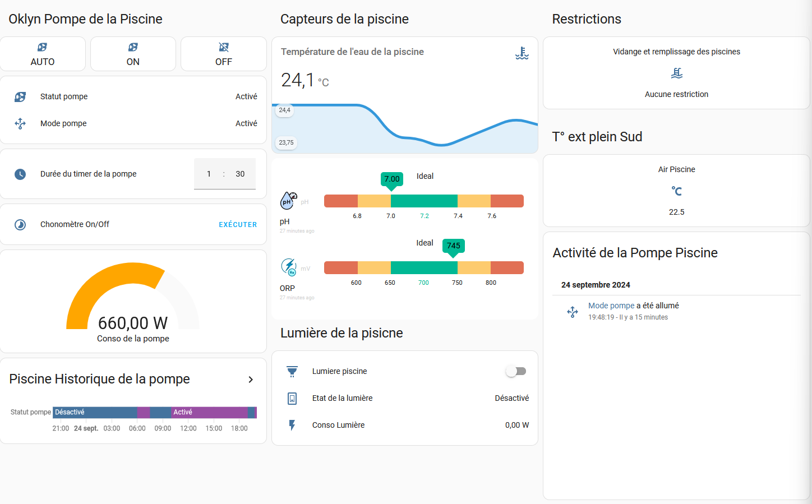Toggle the Lumiere piscine switch
Viewport: 812px width, 504px height.
pyautogui.click(x=516, y=371)
